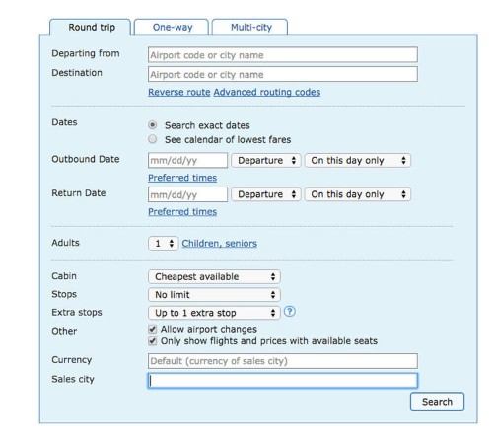Switch to the Multi-city tab
Viewport: 493px width, 448px height.
250,27
